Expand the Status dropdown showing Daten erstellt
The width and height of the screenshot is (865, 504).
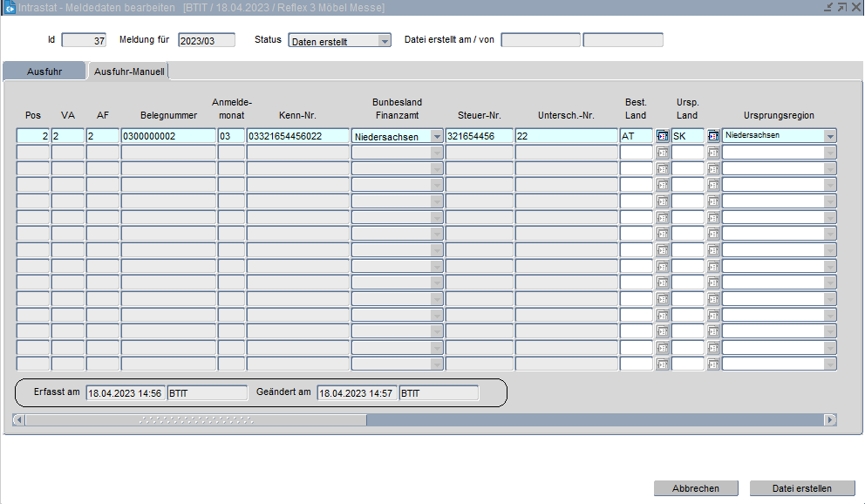385,41
